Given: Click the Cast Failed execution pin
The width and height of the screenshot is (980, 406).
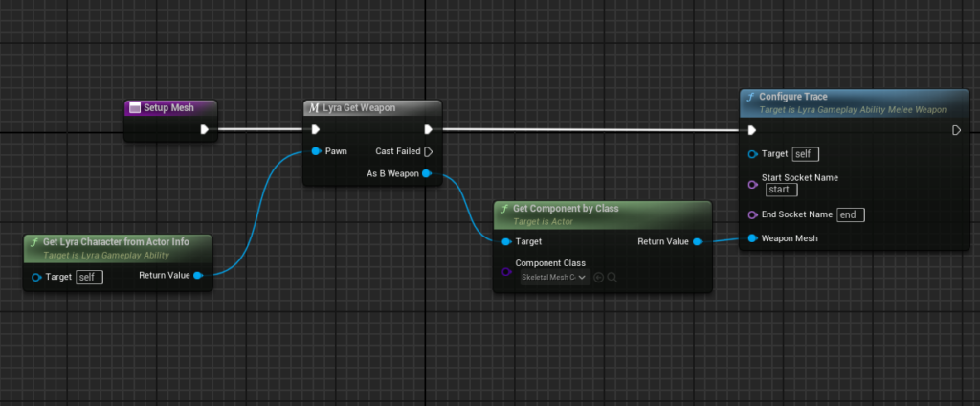Looking at the screenshot, I should [x=428, y=151].
